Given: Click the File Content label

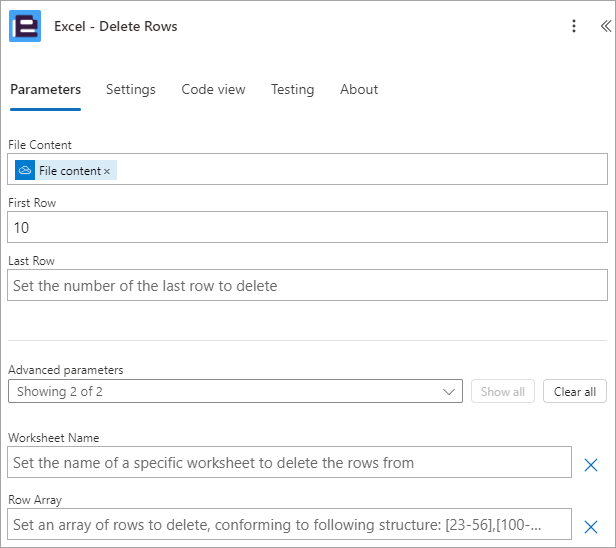Looking at the screenshot, I should pos(40,145).
